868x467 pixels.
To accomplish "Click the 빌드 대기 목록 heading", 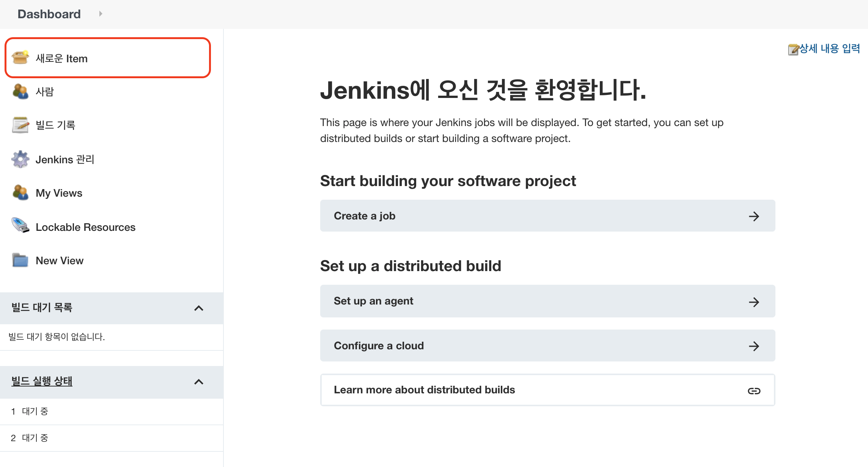I will (42, 307).
